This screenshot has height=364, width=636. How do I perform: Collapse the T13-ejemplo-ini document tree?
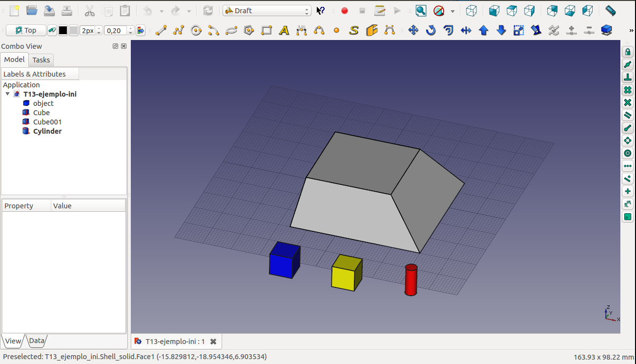(x=8, y=94)
